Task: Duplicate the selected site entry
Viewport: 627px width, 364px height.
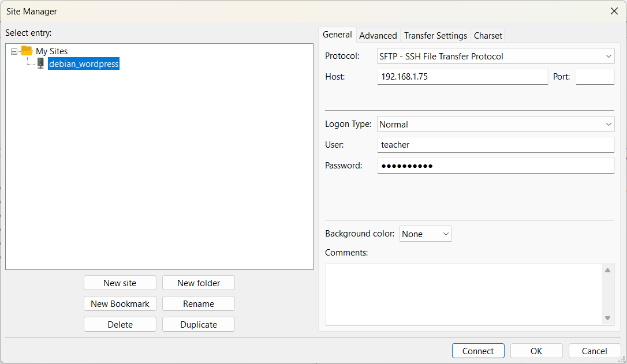Action: click(x=199, y=324)
